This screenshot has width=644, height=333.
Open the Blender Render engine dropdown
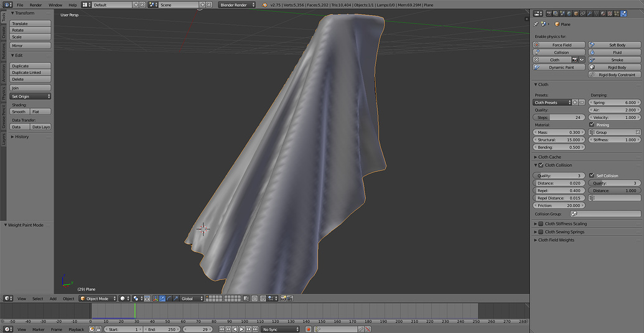pos(236,5)
